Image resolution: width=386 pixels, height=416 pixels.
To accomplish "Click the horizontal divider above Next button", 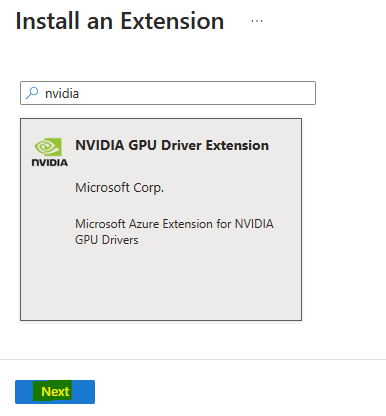I will click(x=193, y=360).
